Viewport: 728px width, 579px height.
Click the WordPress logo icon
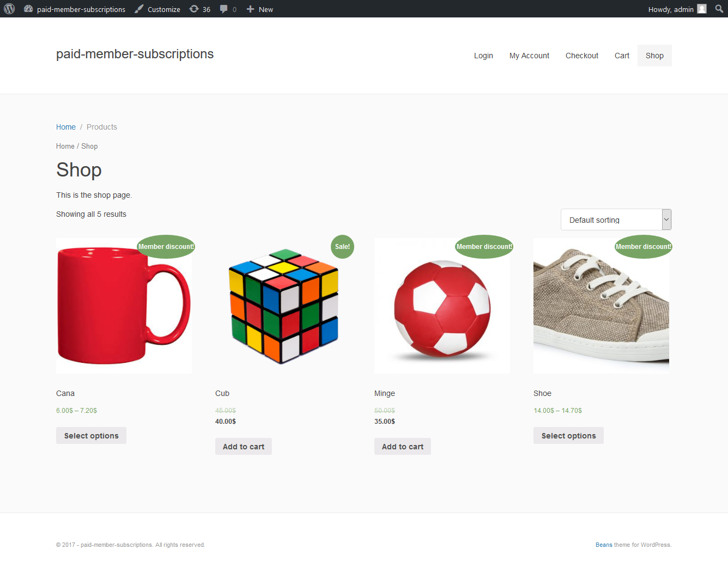pos(9,9)
